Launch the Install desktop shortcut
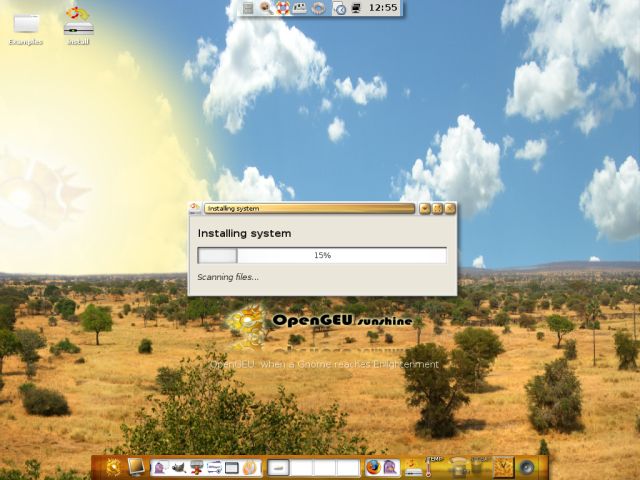The width and height of the screenshot is (640, 480). (78, 25)
